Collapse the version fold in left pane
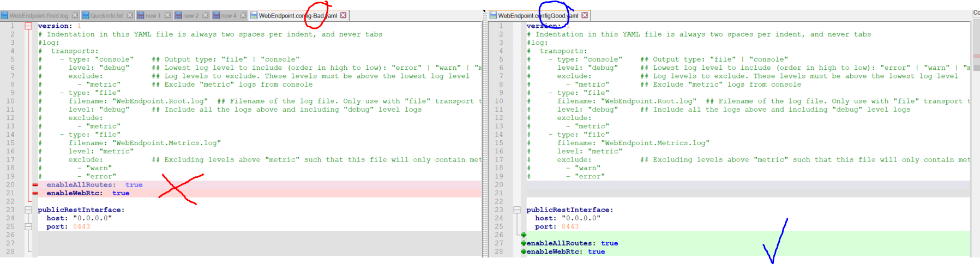 pos(28,26)
